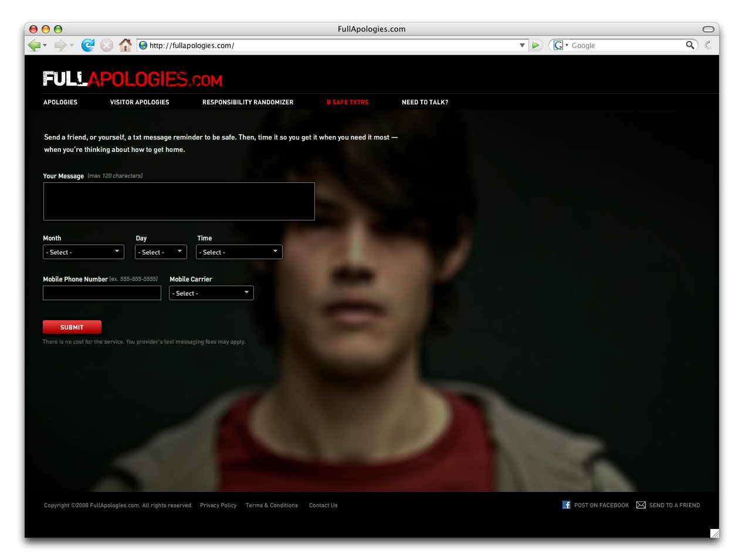The width and height of the screenshot is (739, 560).
Task: Go to the browser Home icon
Action: click(125, 45)
